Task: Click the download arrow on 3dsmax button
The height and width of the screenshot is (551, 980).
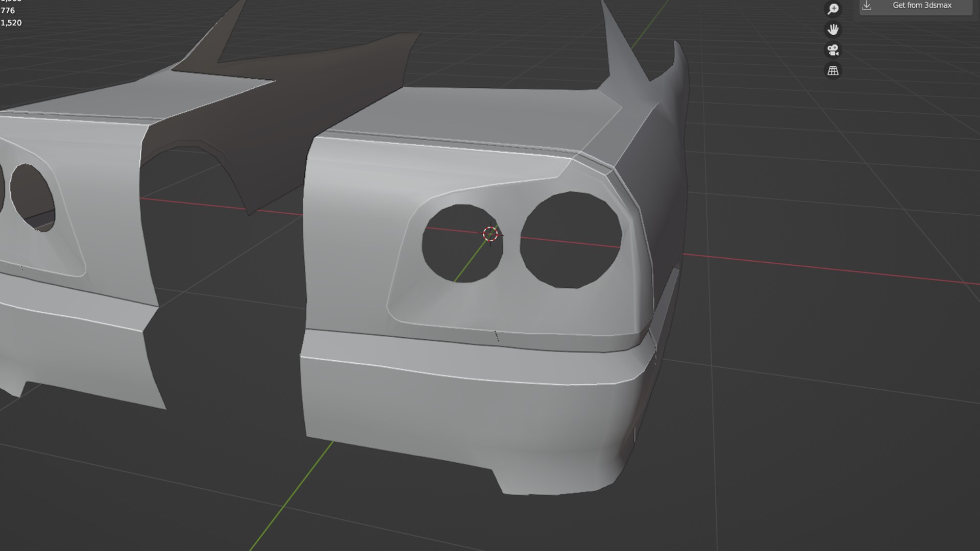Action: pos(867,6)
